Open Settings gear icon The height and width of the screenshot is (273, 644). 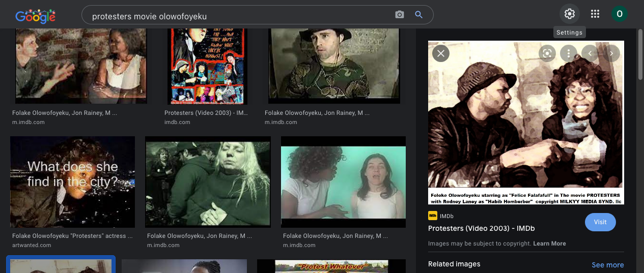coord(570,14)
